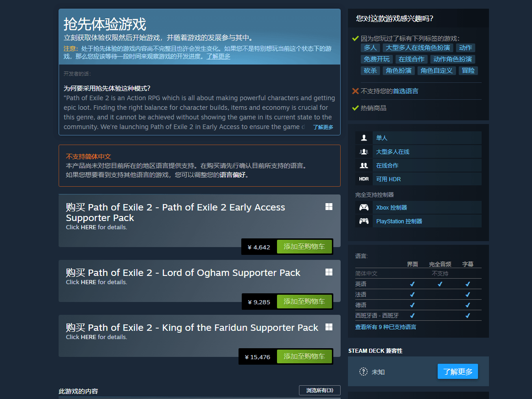Image resolution: width=532 pixels, height=399 pixels.
Task: Click HERE link under Early Access Supporter Pack
Action: (x=88, y=227)
